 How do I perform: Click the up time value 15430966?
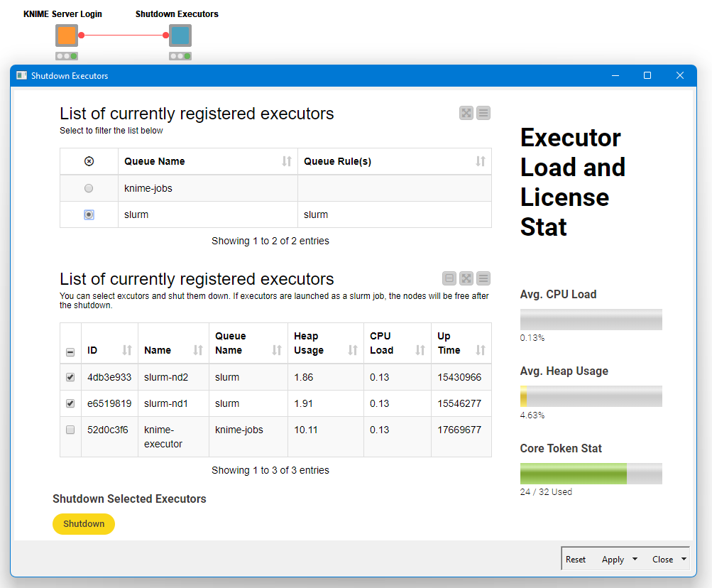[459, 377]
